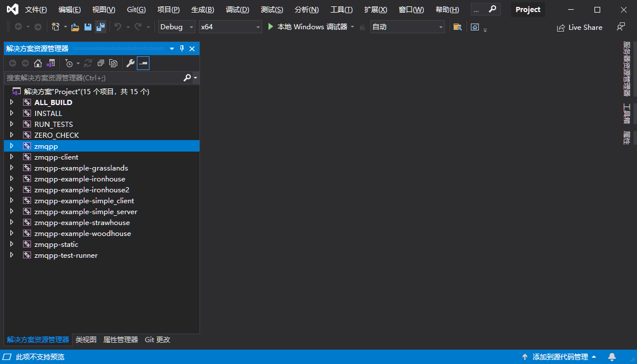
Task: Expand the zmqpp-test-runner project node
Action: [x=11, y=255]
